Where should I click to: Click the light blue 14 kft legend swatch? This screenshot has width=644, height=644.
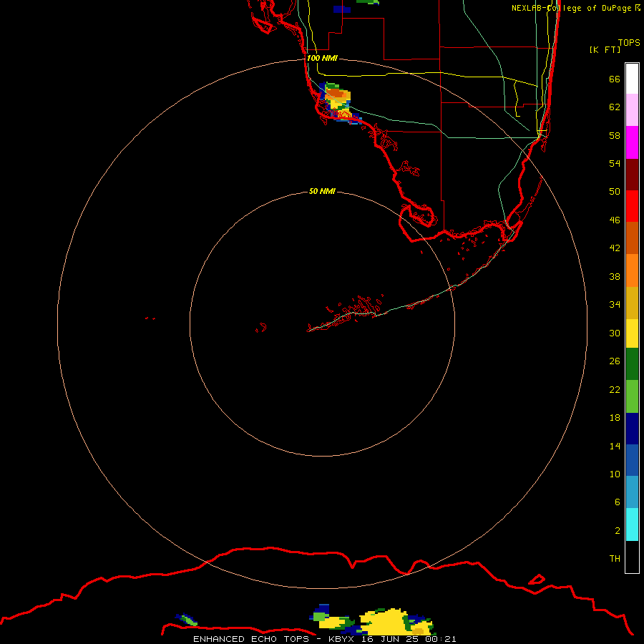coord(632,492)
